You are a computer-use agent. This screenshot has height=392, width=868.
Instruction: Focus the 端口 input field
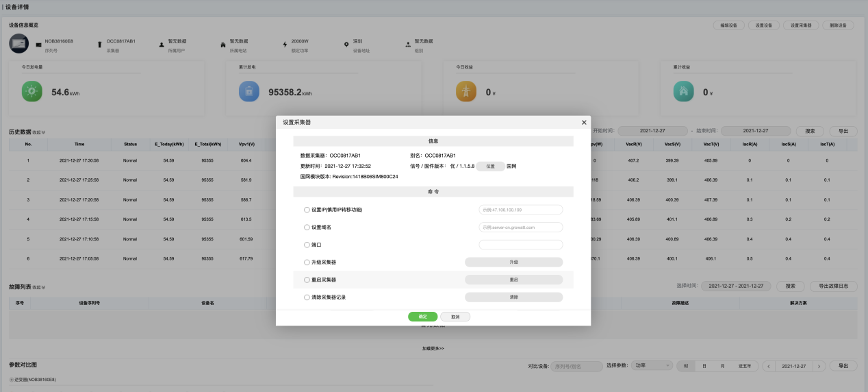click(x=520, y=245)
